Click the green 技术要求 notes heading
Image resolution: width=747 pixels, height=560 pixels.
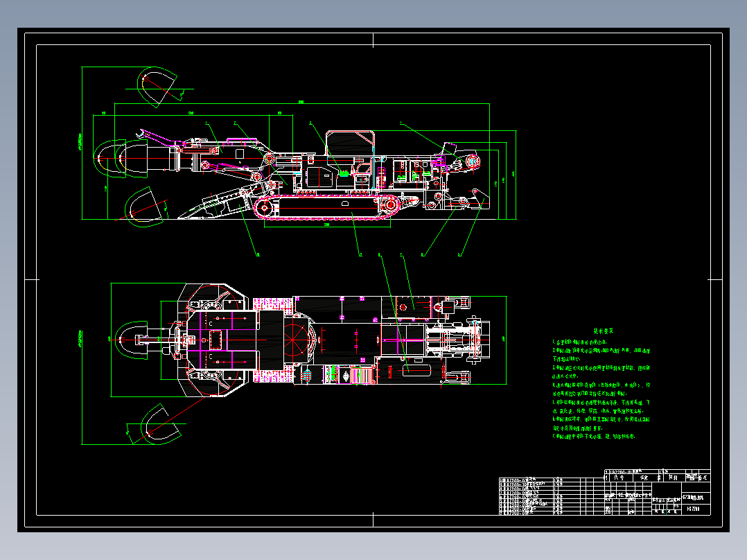pos(603,331)
